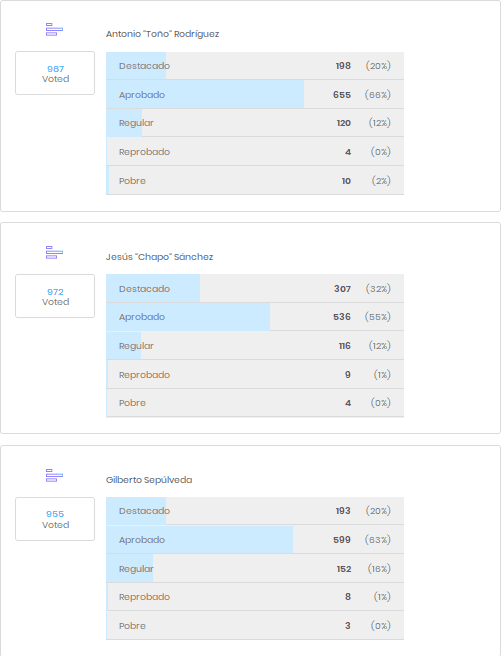Vote Destacado for Gilberto Sepúlveda

pyautogui.click(x=255, y=511)
